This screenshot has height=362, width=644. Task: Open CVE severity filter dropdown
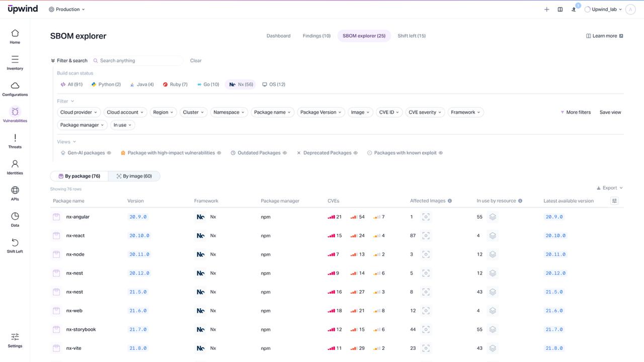(425, 112)
